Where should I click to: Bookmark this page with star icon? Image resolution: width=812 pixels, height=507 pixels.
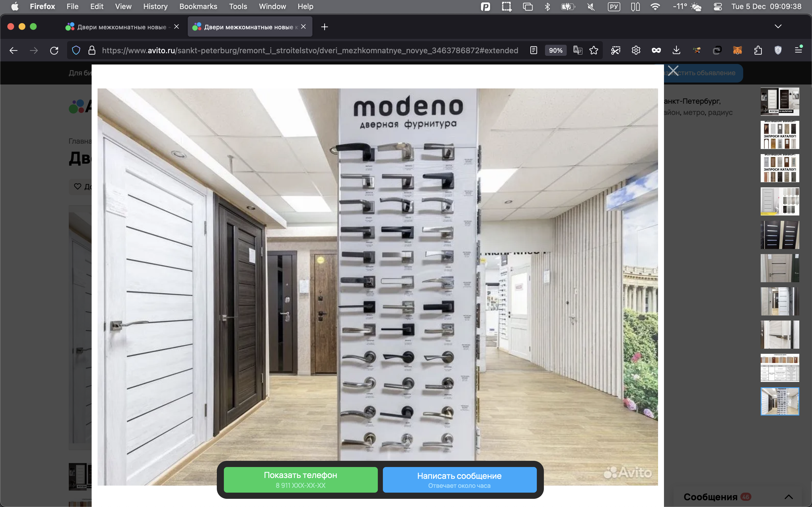[593, 50]
